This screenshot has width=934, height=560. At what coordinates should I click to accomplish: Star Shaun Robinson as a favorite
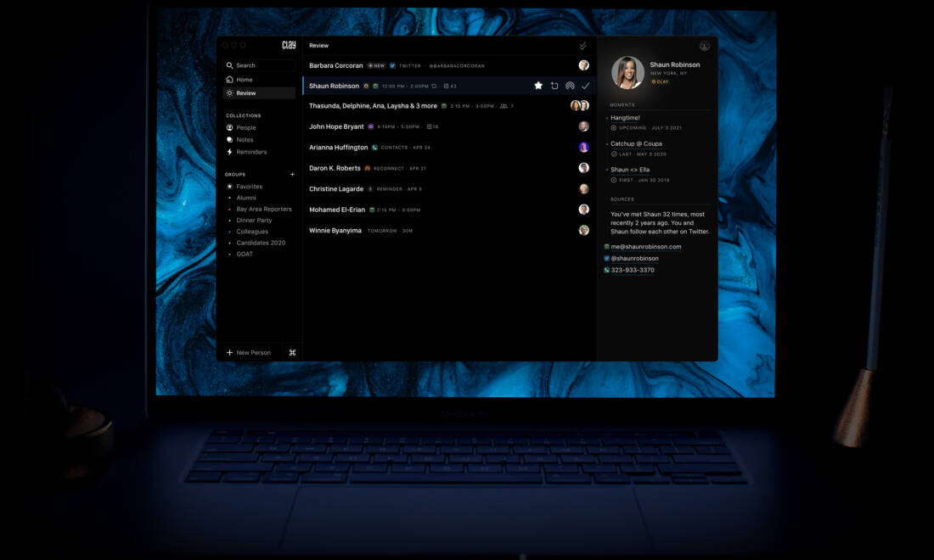[x=538, y=86]
